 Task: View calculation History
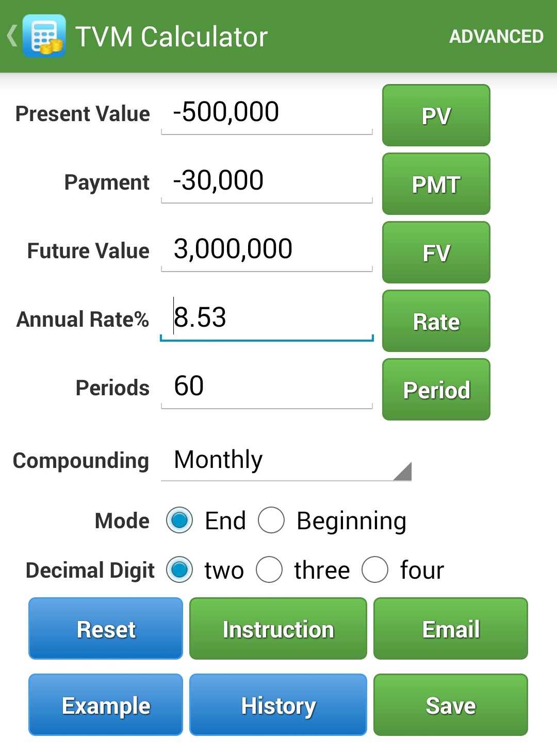tap(278, 705)
